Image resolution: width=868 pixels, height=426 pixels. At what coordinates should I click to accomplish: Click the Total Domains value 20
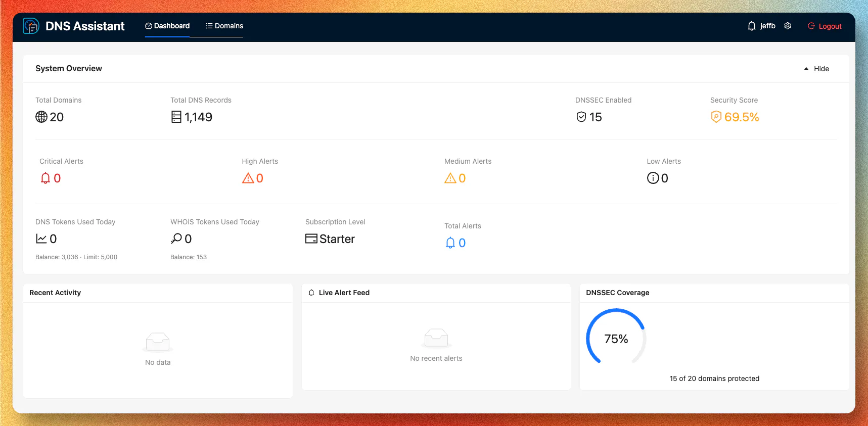(57, 117)
